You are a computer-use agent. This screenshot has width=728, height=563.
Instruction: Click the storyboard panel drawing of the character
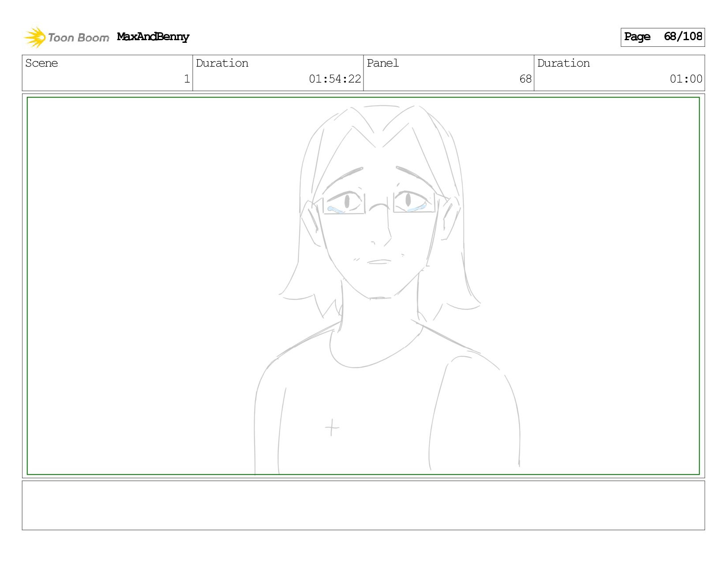[x=363, y=286]
